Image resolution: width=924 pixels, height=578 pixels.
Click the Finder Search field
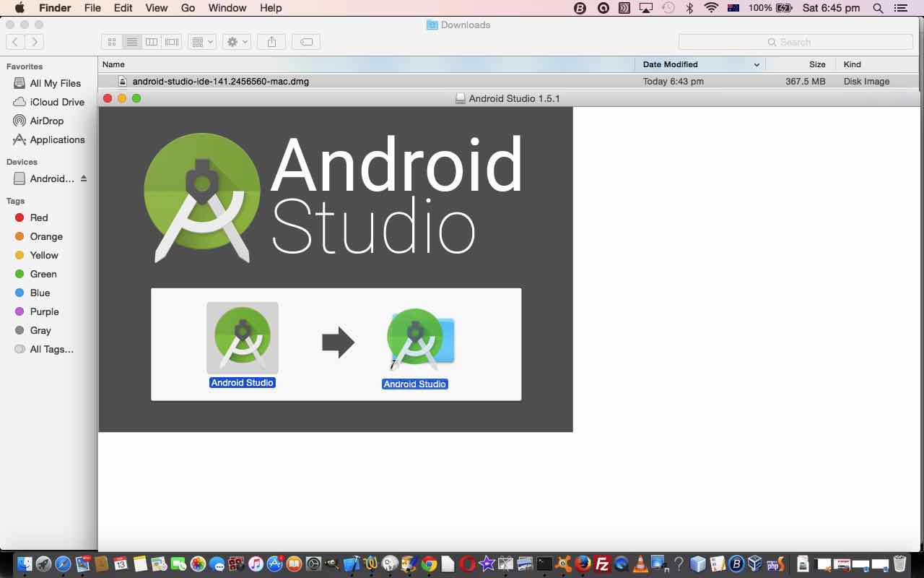pos(796,42)
